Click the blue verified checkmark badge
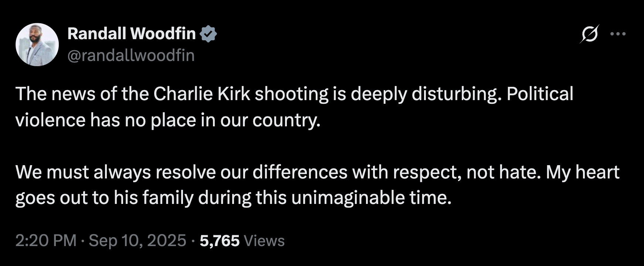This screenshot has width=644, height=266. click(x=209, y=34)
